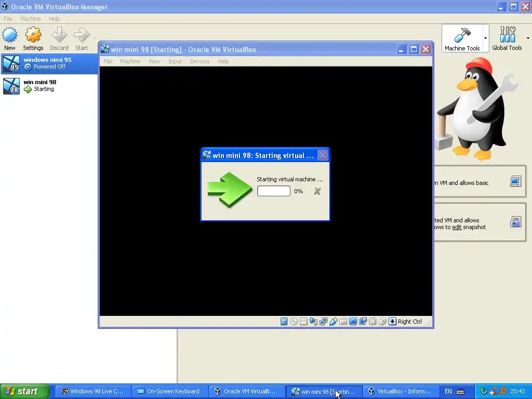Click the magnifier tray icon near clock
532x399 pixels.
point(503,391)
